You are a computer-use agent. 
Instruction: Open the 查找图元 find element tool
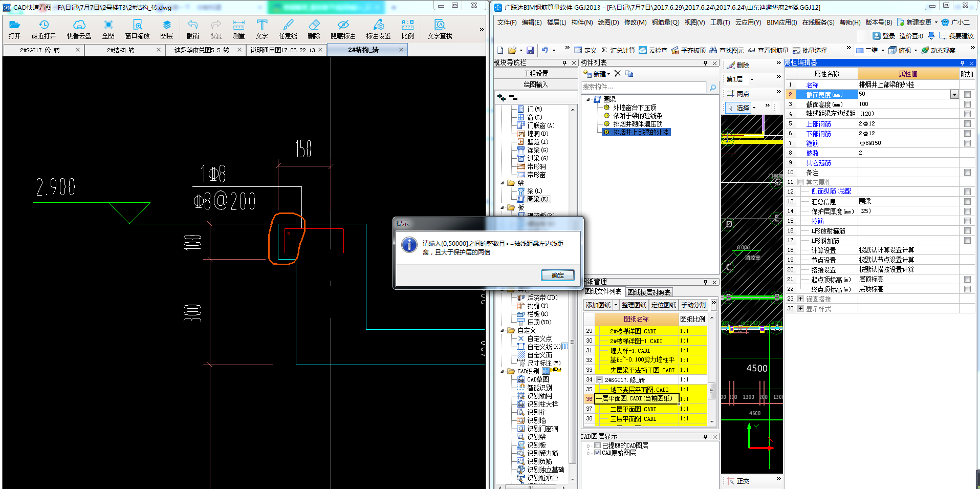727,50
